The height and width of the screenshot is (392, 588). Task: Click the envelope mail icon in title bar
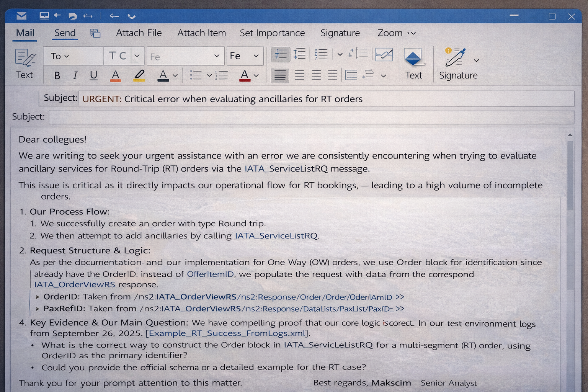(21, 16)
